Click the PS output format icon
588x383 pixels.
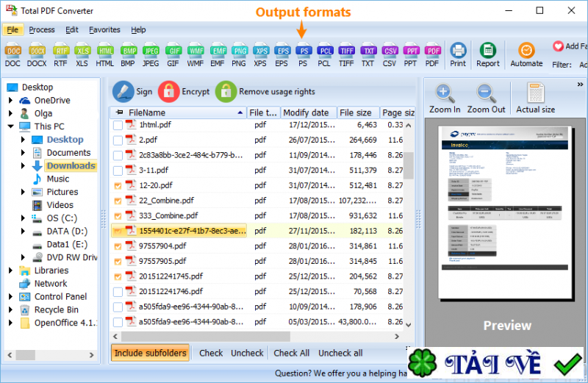click(304, 55)
